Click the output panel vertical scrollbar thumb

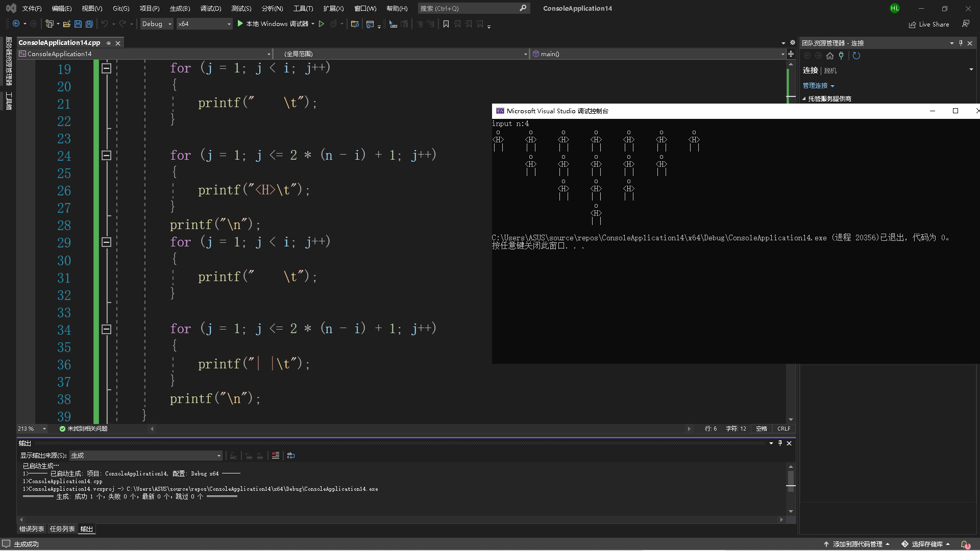pos(791,480)
